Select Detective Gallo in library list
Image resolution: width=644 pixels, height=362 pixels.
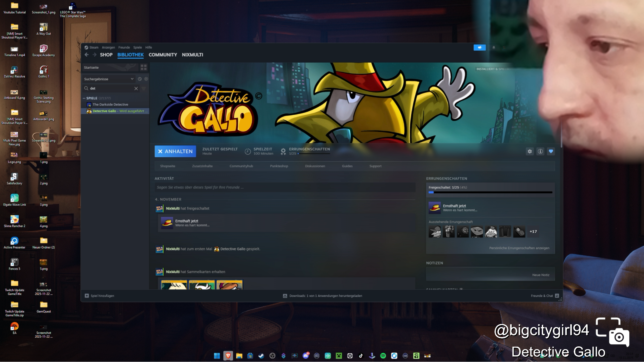coord(115,111)
